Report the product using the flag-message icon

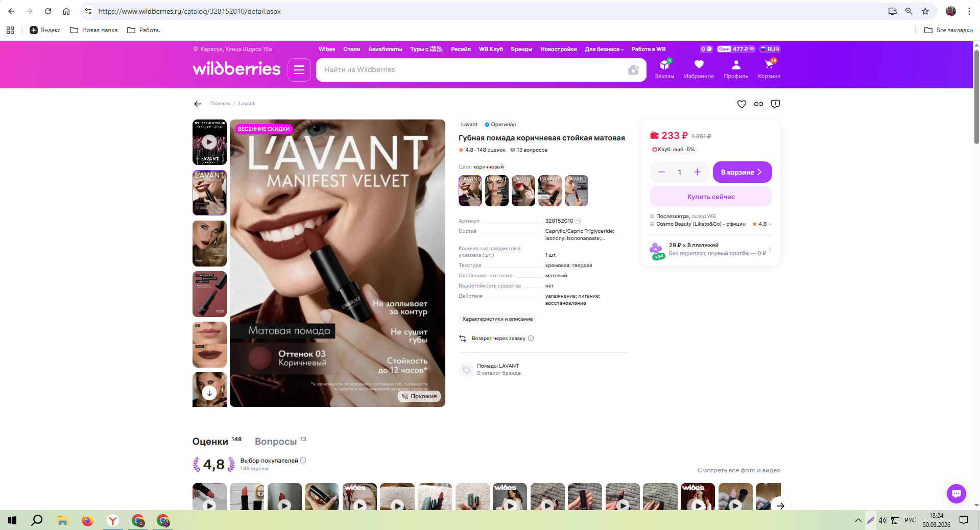pos(775,104)
